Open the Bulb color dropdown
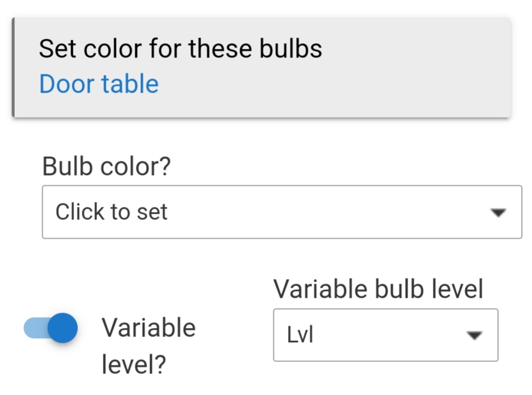The width and height of the screenshot is (532, 395). [x=281, y=211]
